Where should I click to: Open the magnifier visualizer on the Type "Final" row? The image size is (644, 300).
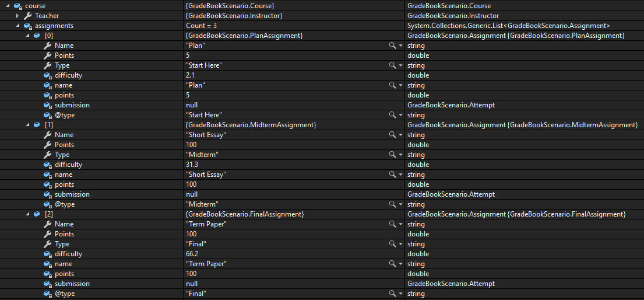(x=393, y=244)
